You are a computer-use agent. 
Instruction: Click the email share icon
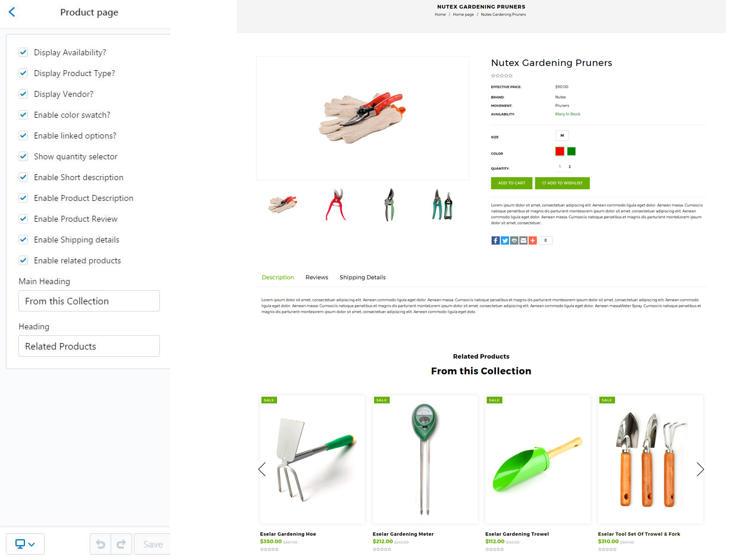[x=523, y=241]
